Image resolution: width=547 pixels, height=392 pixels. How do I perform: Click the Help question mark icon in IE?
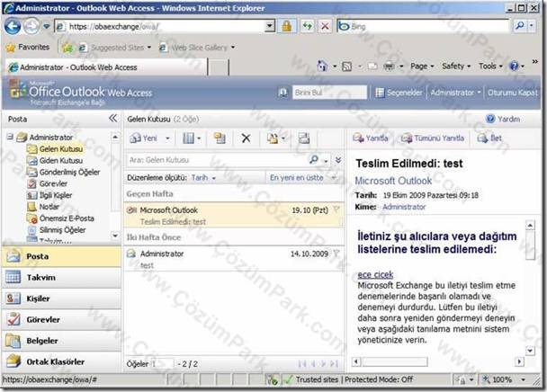pyautogui.click(x=514, y=66)
